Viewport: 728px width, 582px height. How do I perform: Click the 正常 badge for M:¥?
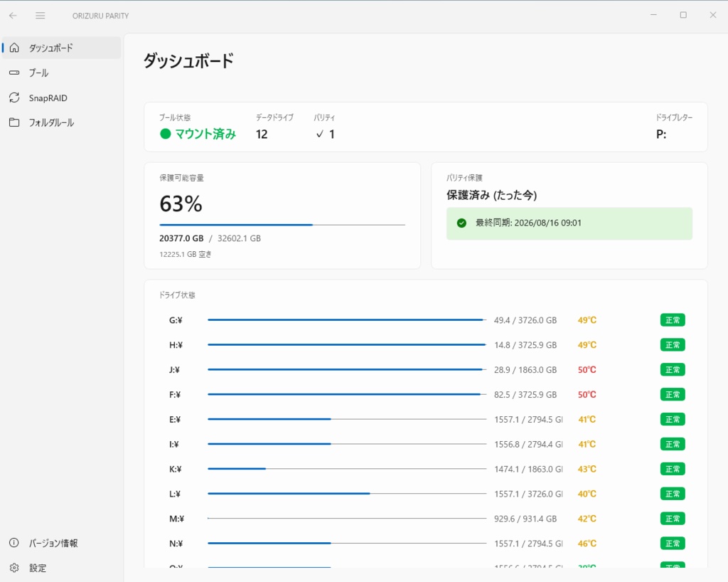[673, 519]
